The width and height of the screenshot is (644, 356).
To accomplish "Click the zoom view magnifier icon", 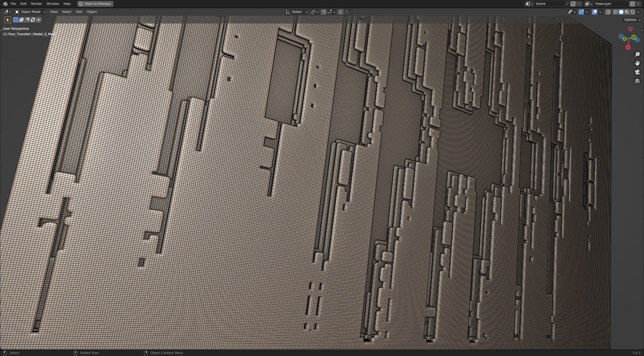I will tap(637, 55).
